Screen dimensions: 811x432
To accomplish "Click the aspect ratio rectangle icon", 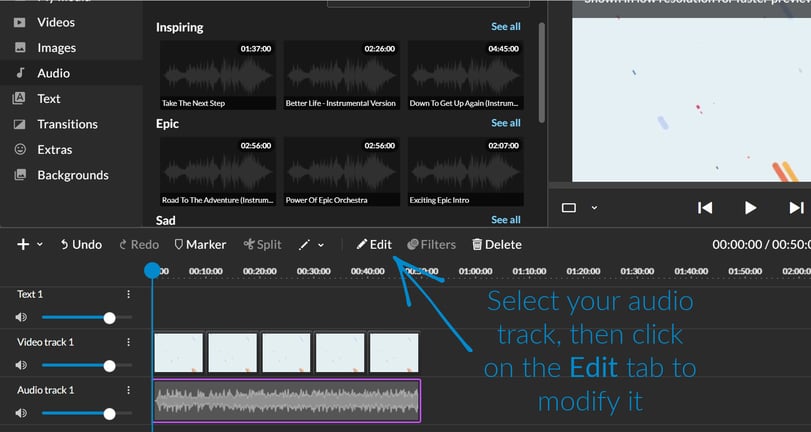I will [x=568, y=207].
